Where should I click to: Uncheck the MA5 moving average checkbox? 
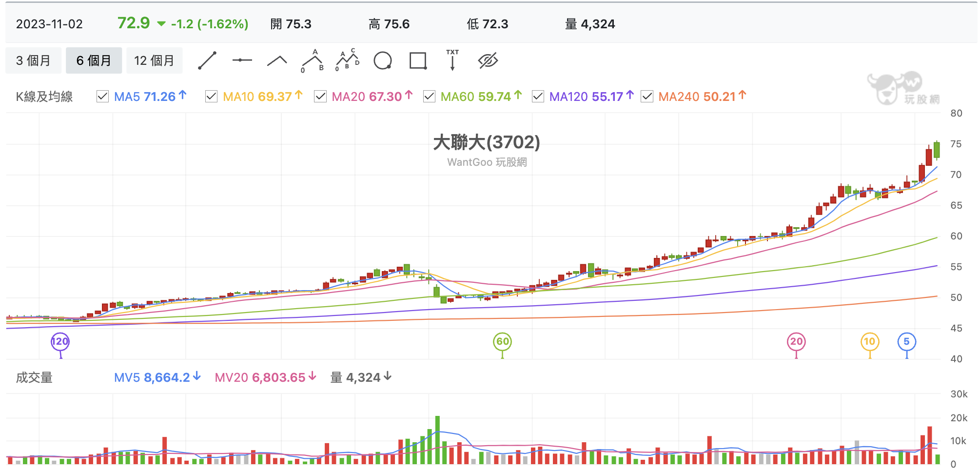click(102, 97)
